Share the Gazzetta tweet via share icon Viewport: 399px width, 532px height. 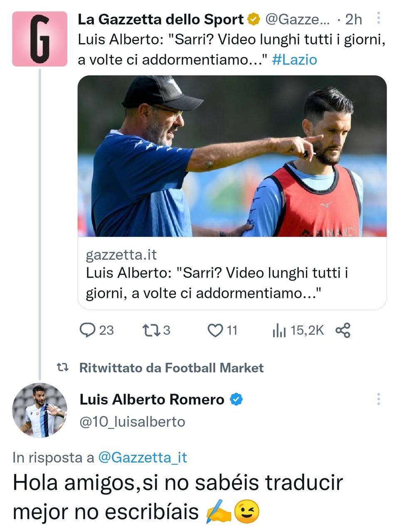pyautogui.click(x=343, y=330)
